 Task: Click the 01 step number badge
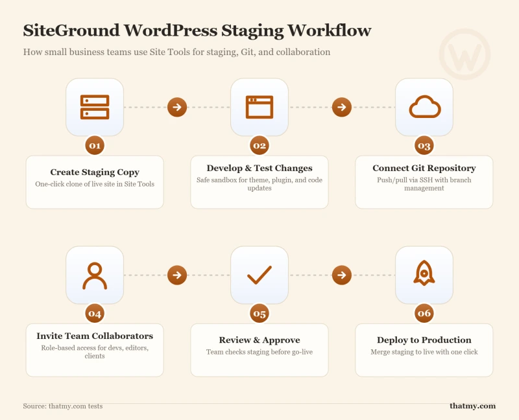[95, 146]
